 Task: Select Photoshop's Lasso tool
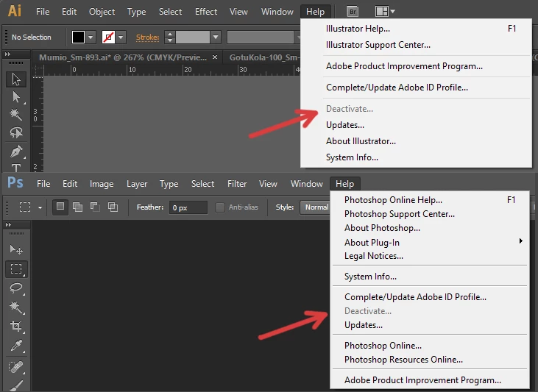pyautogui.click(x=16, y=288)
